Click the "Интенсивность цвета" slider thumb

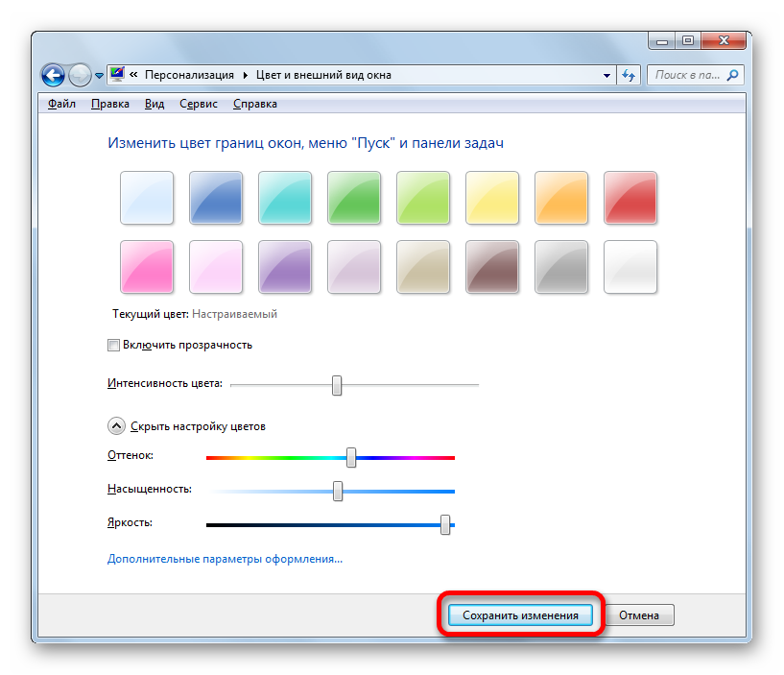click(x=337, y=385)
